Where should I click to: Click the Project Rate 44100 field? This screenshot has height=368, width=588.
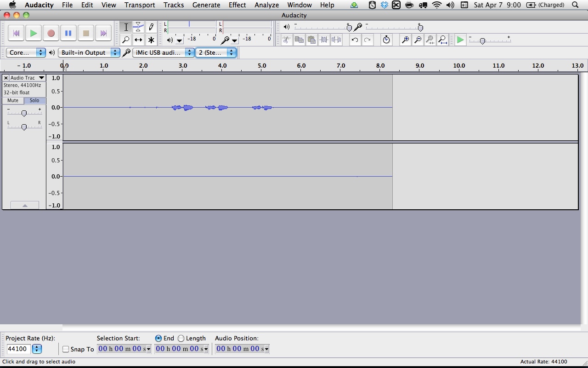pos(19,349)
